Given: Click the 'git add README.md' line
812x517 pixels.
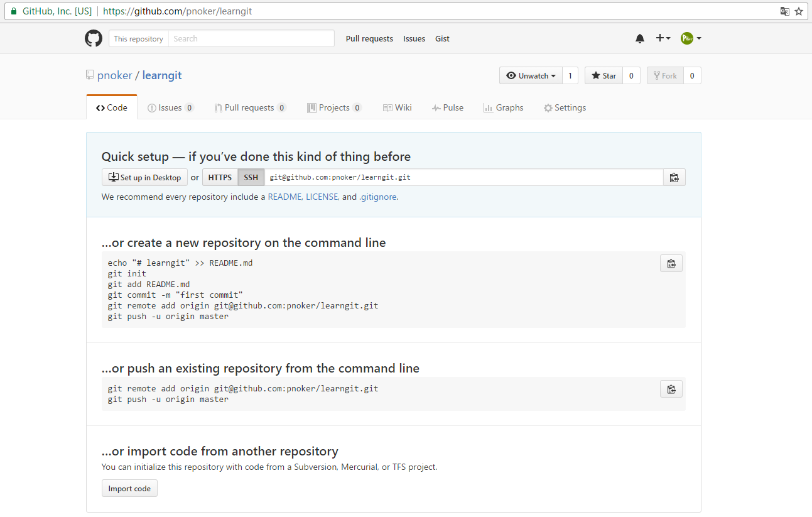Looking at the screenshot, I should pyautogui.click(x=149, y=284).
